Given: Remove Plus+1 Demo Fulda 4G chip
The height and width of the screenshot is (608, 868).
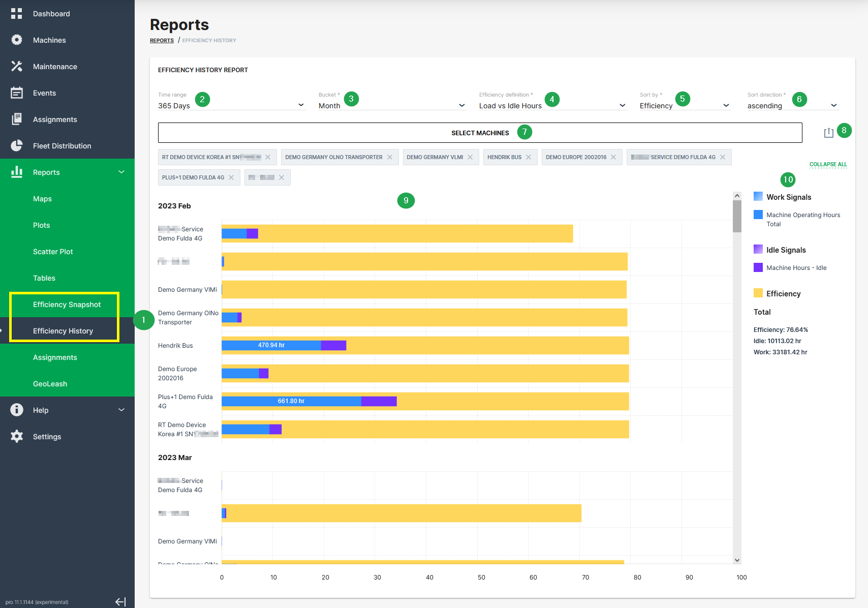Looking at the screenshot, I should pyautogui.click(x=231, y=177).
